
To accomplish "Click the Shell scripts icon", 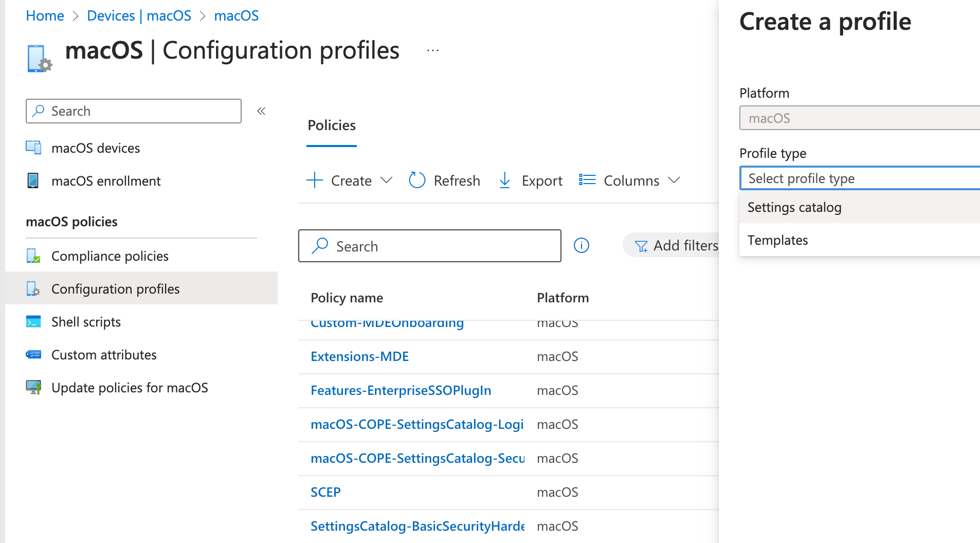I will pyautogui.click(x=33, y=321).
